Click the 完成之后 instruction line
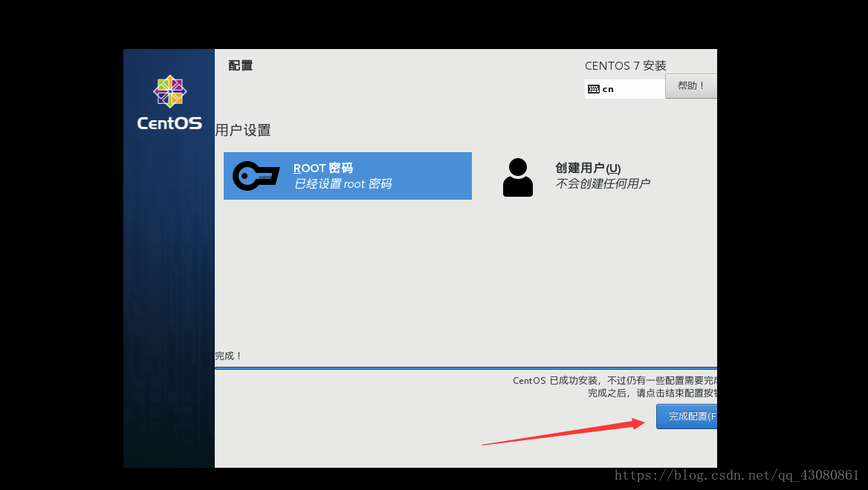868x490 pixels. 652,393
